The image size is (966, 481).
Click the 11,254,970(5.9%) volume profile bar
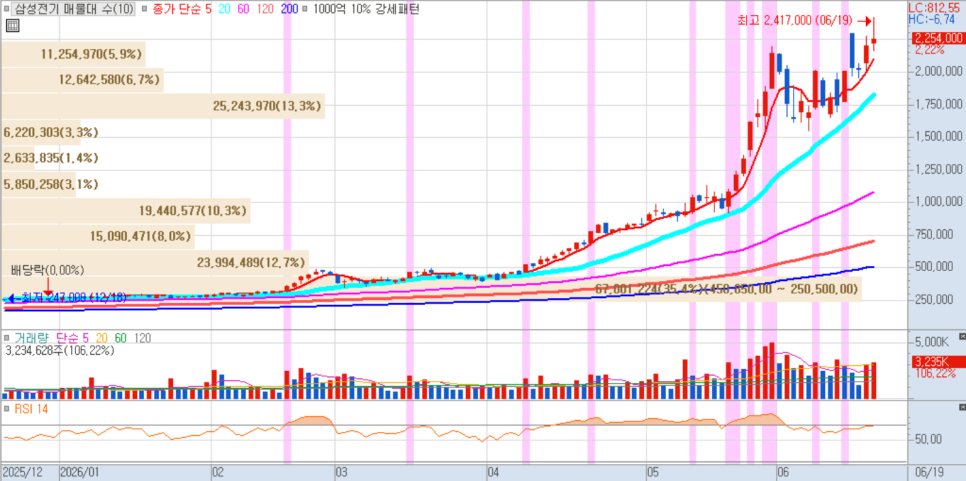pos(73,54)
